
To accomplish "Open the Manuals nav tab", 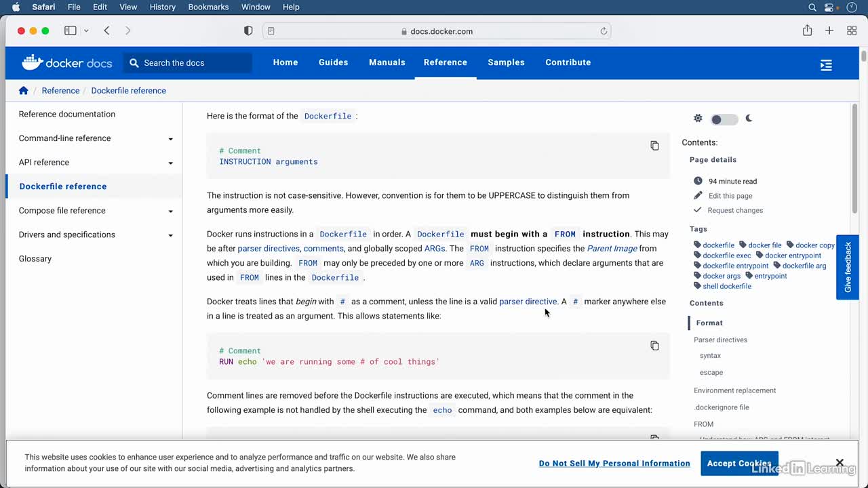I will (387, 62).
